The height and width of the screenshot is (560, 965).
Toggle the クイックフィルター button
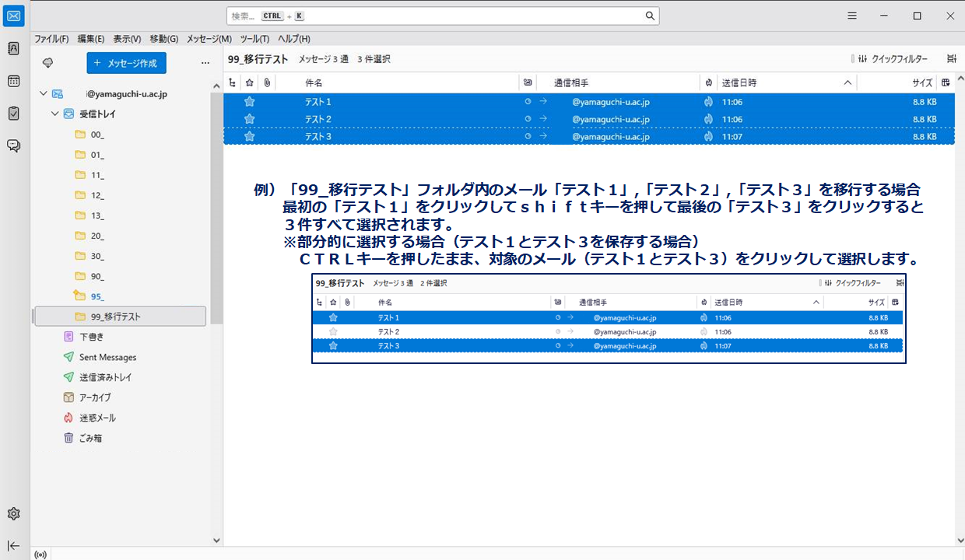coord(892,58)
